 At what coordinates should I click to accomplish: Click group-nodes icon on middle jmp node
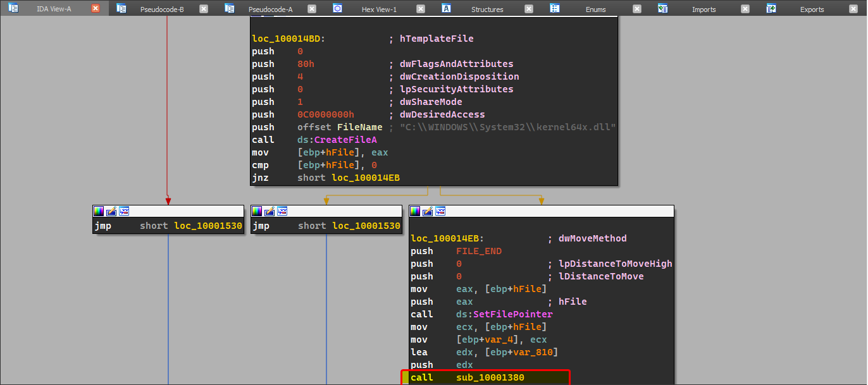(x=282, y=211)
